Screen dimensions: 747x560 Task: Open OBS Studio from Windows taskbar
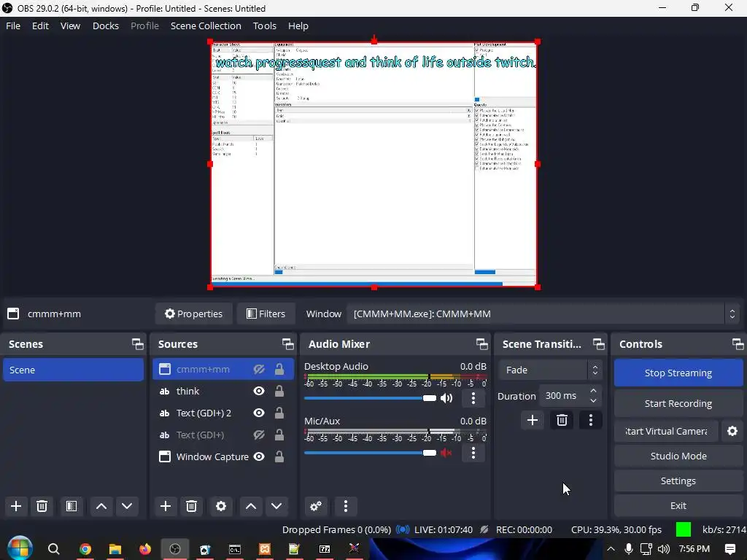pos(175,549)
